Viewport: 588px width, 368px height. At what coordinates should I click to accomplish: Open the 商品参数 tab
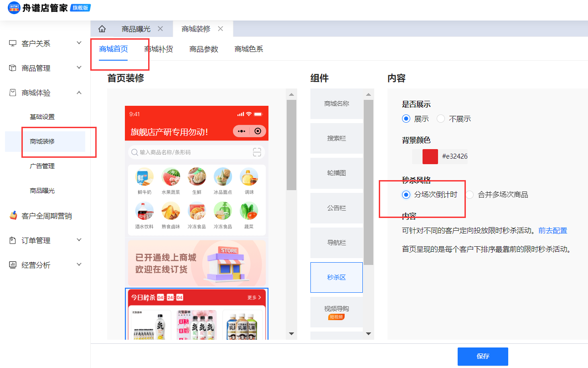[x=204, y=49]
